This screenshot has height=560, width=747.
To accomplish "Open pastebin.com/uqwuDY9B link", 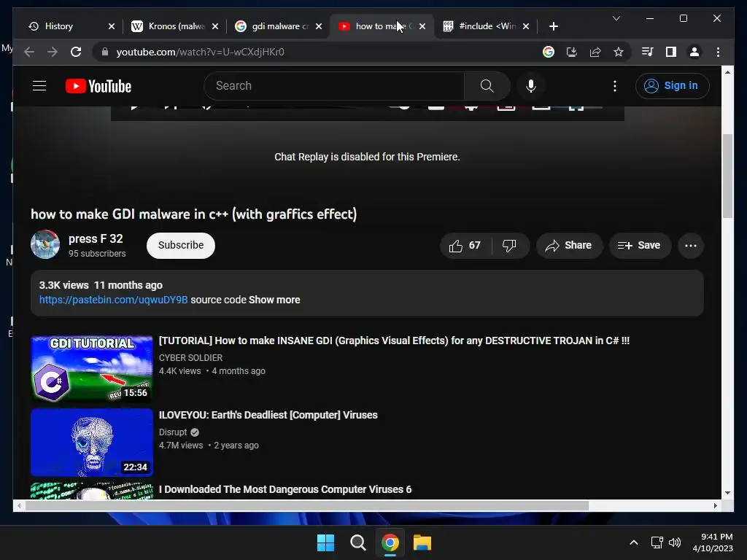I will [x=113, y=300].
